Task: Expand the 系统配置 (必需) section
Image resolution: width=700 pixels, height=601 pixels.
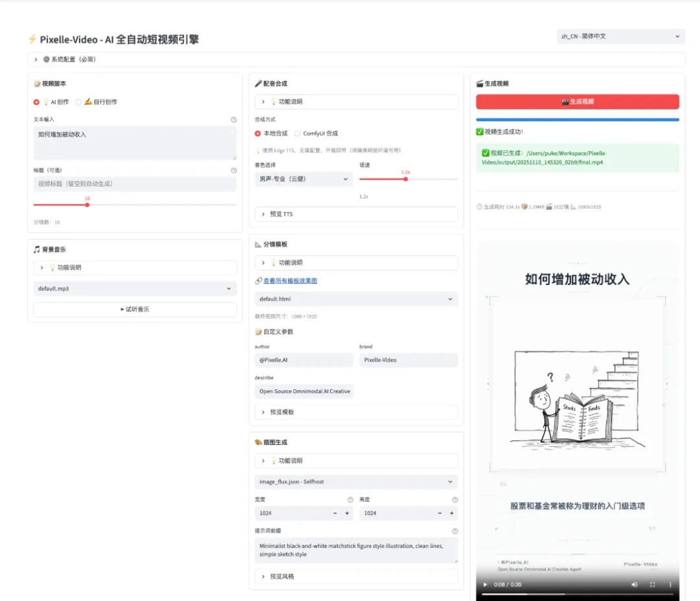Action: (356, 60)
